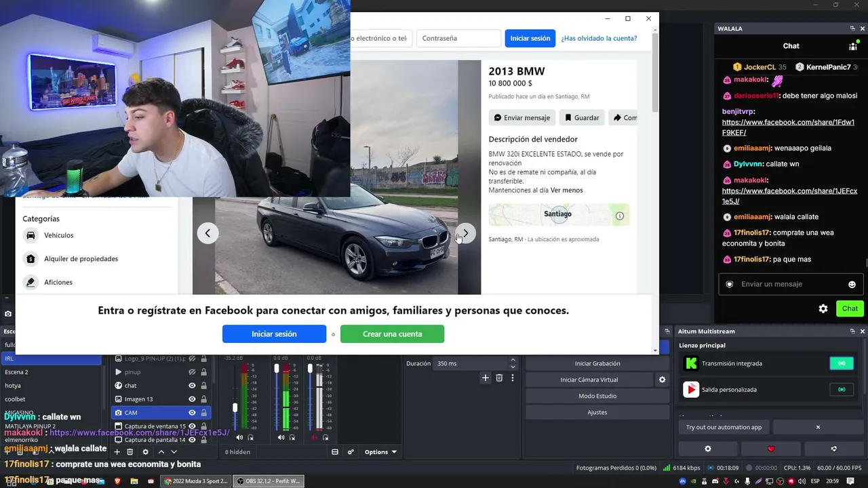Open Aitum Multistream settings gear
The height and width of the screenshot is (488, 868).
coord(708,449)
